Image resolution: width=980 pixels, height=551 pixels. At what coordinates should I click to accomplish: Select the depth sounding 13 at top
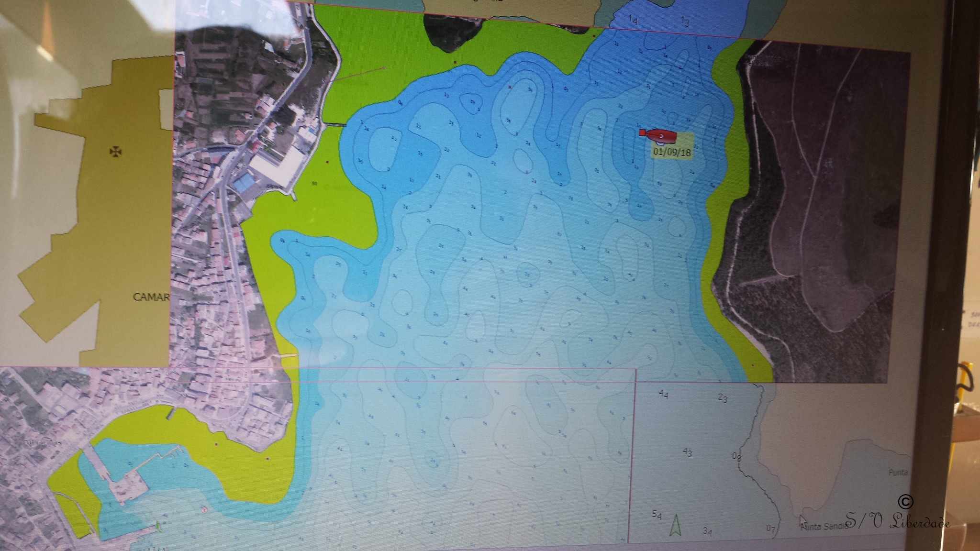coord(685,22)
